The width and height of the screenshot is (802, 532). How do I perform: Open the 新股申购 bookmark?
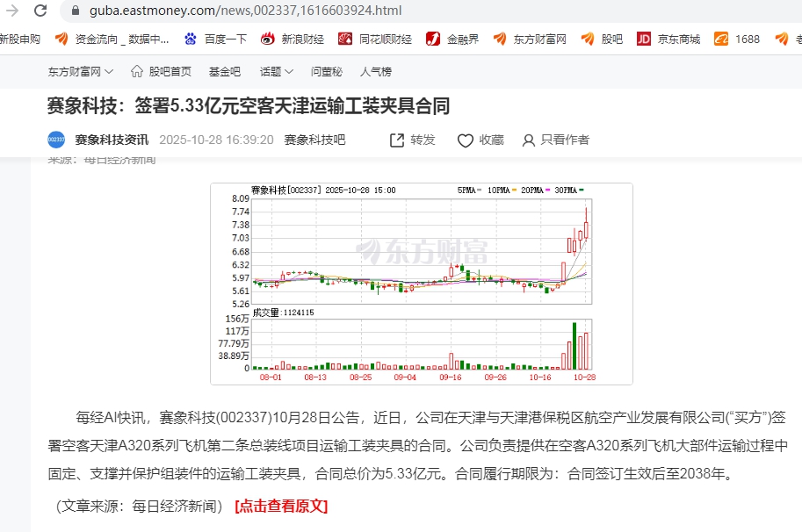[x=19, y=40]
